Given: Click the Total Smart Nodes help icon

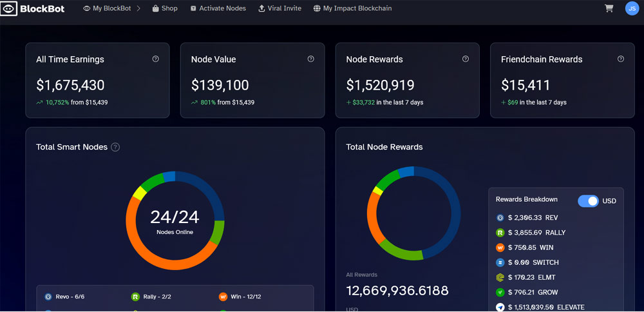Looking at the screenshot, I should [115, 147].
